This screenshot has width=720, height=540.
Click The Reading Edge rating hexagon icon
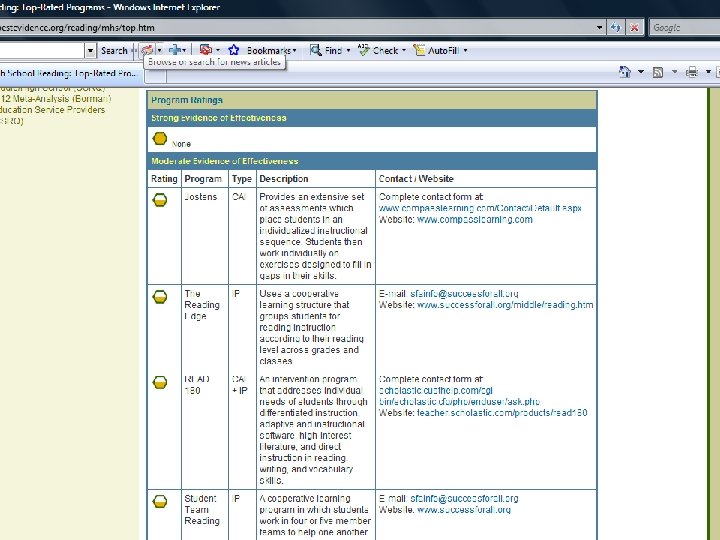coord(160,297)
